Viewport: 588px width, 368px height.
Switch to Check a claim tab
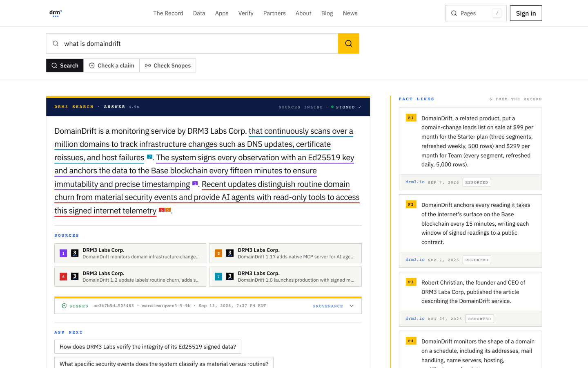(x=111, y=65)
